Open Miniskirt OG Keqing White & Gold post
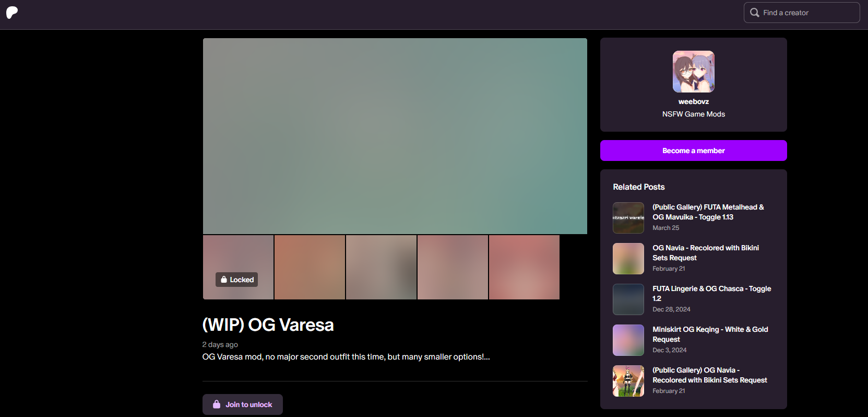The image size is (868, 417). [x=710, y=334]
